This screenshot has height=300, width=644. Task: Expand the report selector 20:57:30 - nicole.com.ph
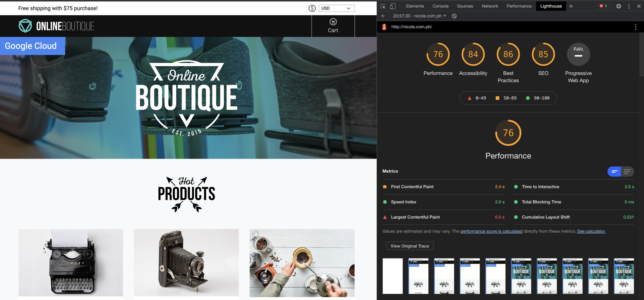(419, 16)
